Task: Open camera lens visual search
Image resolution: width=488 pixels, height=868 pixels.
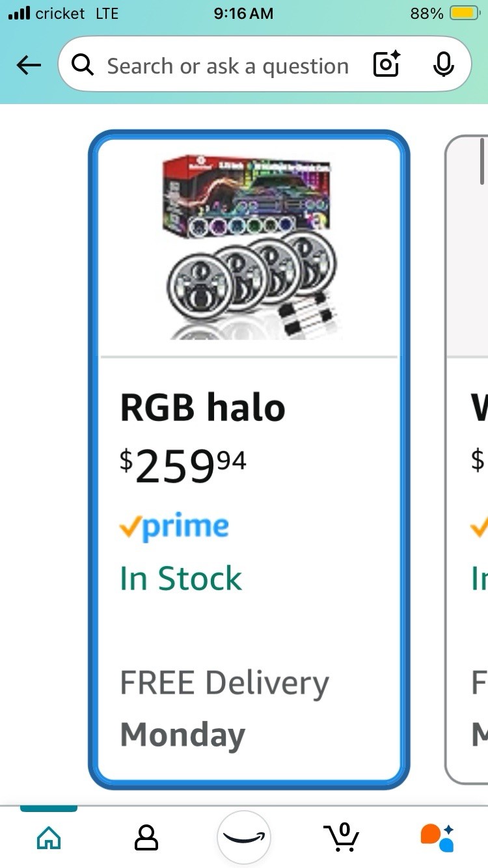Action: pyautogui.click(x=386, y=65)
